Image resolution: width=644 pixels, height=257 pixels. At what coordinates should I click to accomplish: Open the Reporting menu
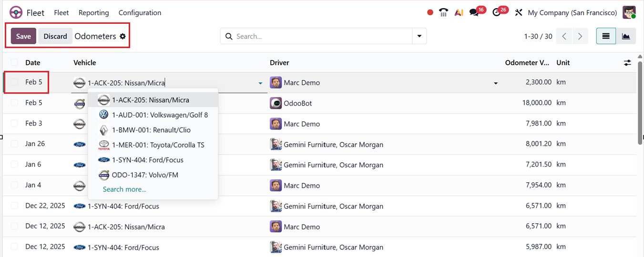[93, 13]
